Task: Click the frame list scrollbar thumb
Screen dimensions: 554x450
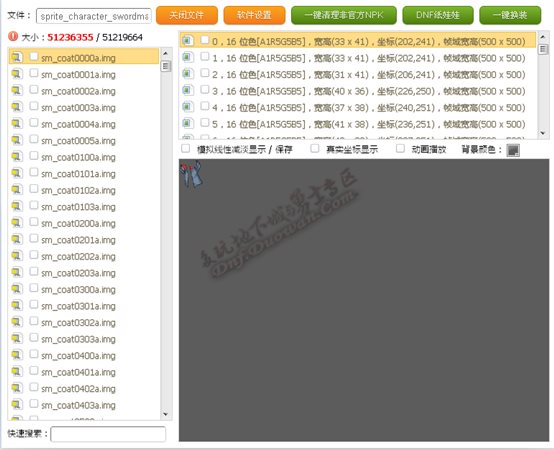Action: click(x=543, y=49)
